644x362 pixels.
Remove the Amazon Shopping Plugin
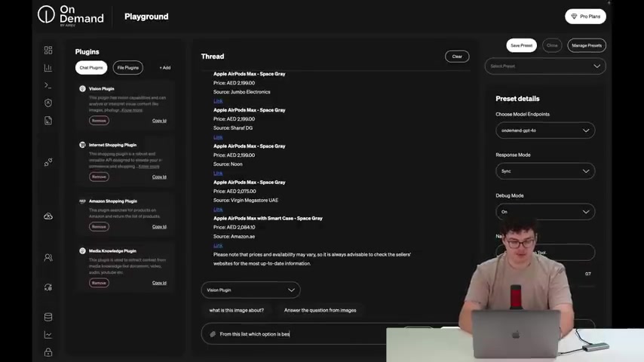coord(99,227)
